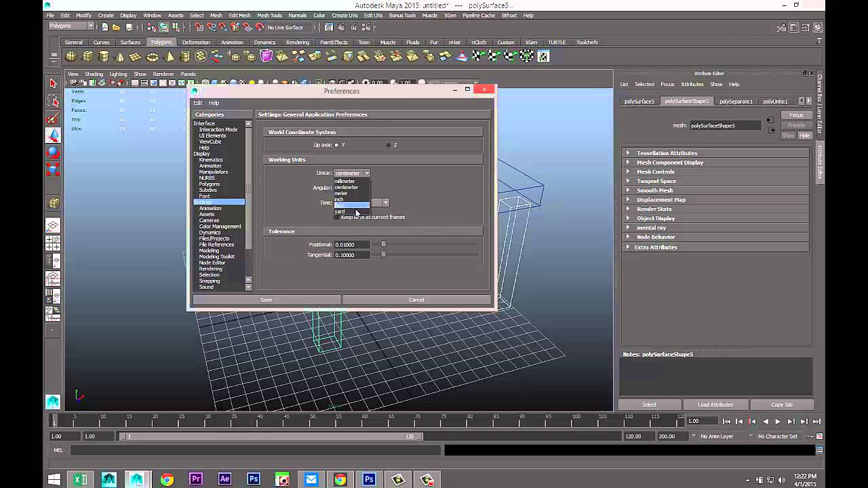Click the polygon plane shelf icon

136,56
